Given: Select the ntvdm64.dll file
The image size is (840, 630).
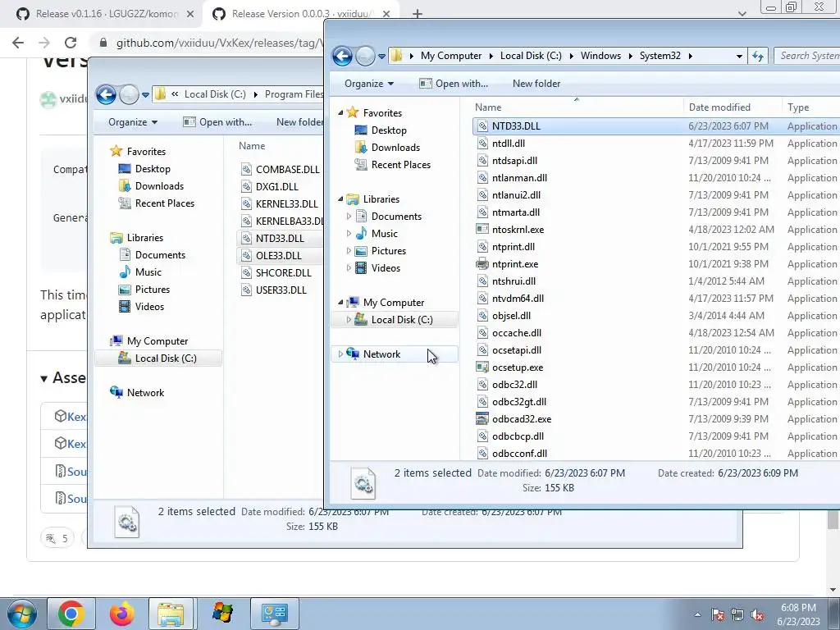Looking at the screenshot, I should coord(518,299).
